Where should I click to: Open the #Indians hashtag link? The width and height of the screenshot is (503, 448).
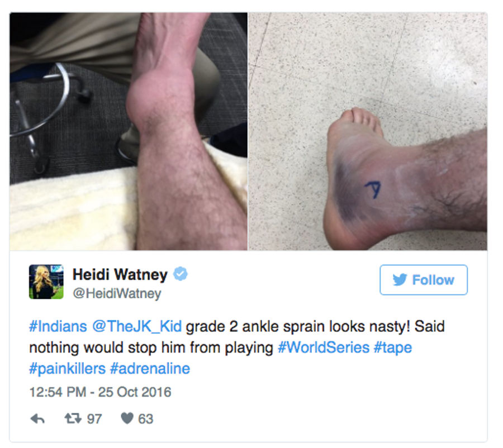58,326
